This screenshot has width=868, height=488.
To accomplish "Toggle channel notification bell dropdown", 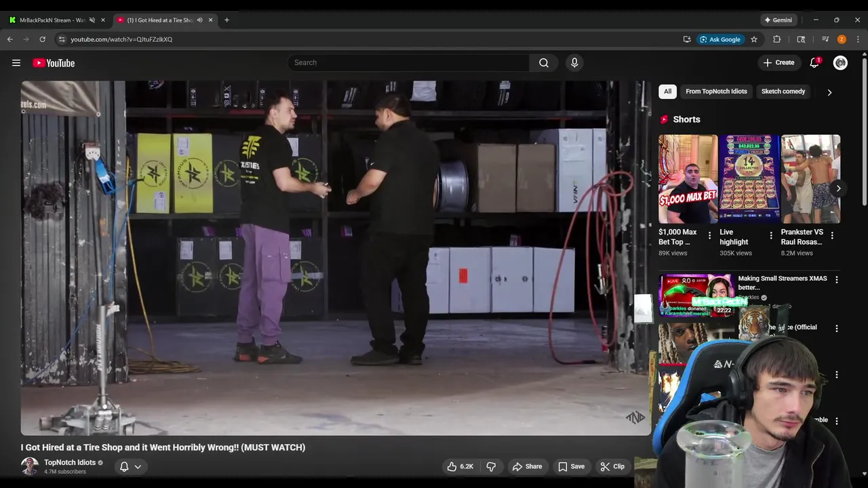I will 130,466.
